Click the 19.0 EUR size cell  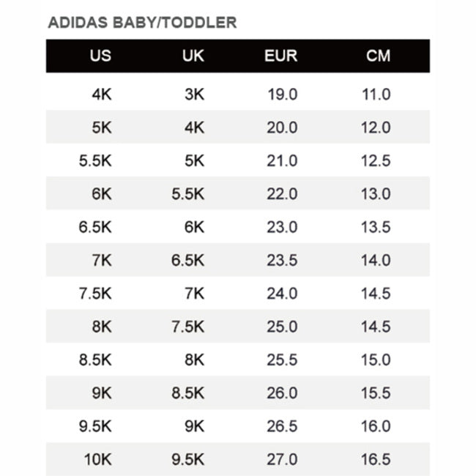[282, 94]
